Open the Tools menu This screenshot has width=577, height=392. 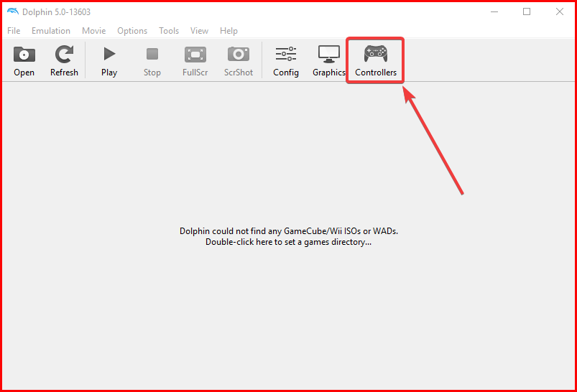(x=169, y=31)
